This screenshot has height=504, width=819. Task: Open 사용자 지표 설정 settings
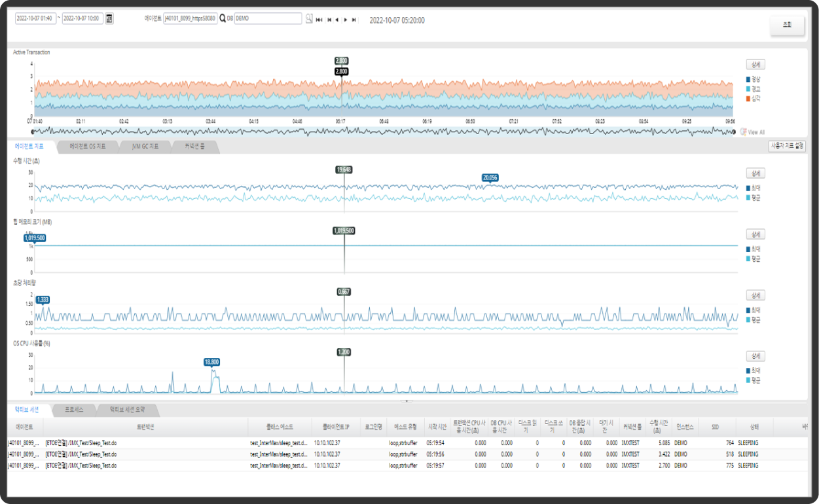coord(786,147)
